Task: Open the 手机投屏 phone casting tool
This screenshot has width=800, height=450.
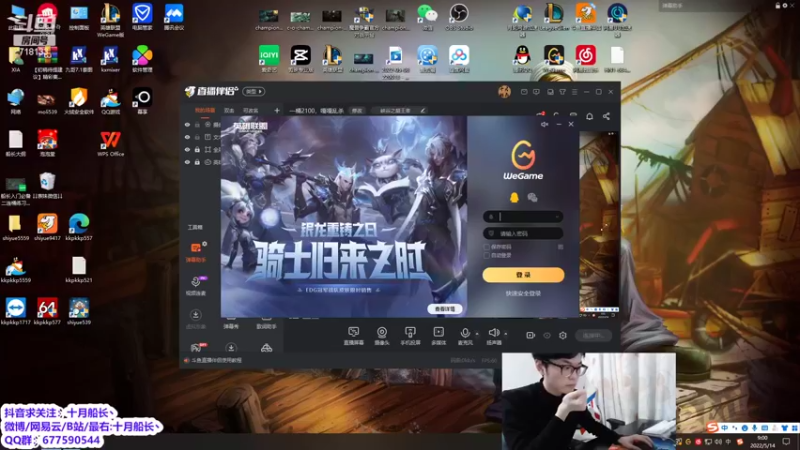Action: (410, 336)
